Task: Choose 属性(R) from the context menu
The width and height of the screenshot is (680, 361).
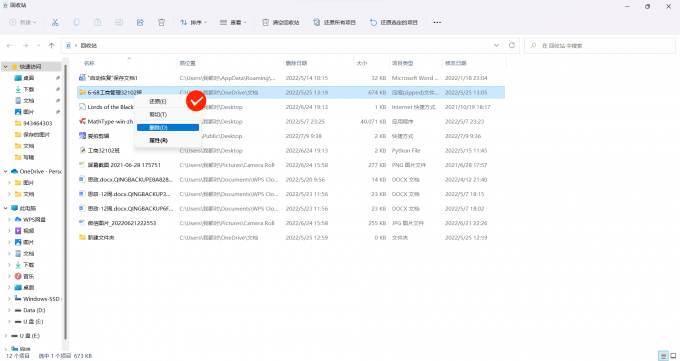Action: [x=158, y=141]
